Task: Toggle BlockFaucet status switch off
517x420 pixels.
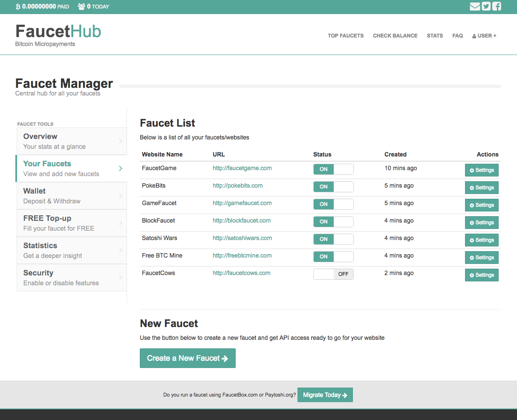Action: click(x=333, y=222)
